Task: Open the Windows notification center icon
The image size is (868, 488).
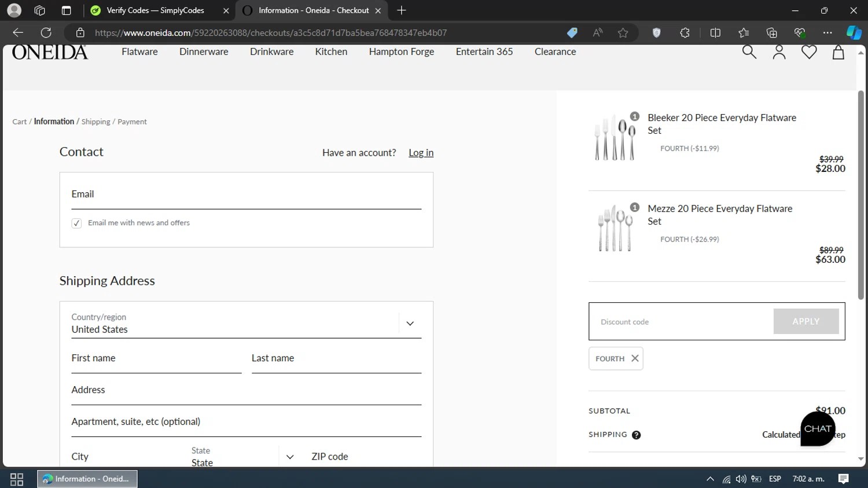Action: coord(844,479)
